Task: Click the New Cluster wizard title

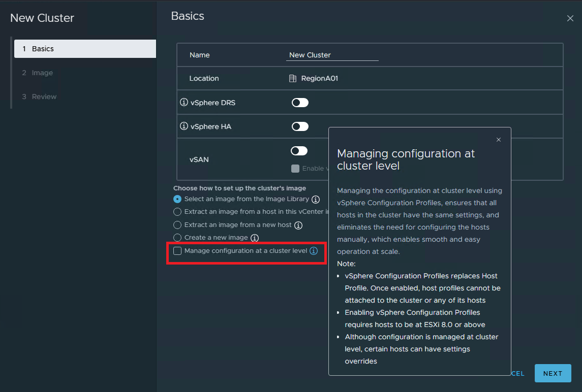Action: 42,18
